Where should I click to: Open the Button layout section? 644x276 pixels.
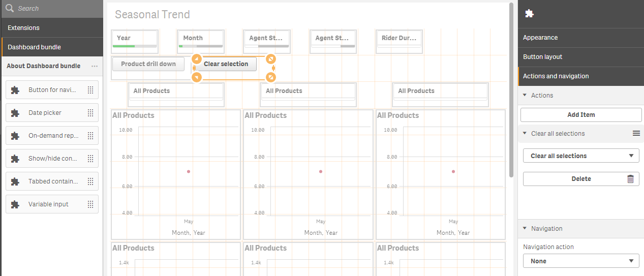point(581,57)
